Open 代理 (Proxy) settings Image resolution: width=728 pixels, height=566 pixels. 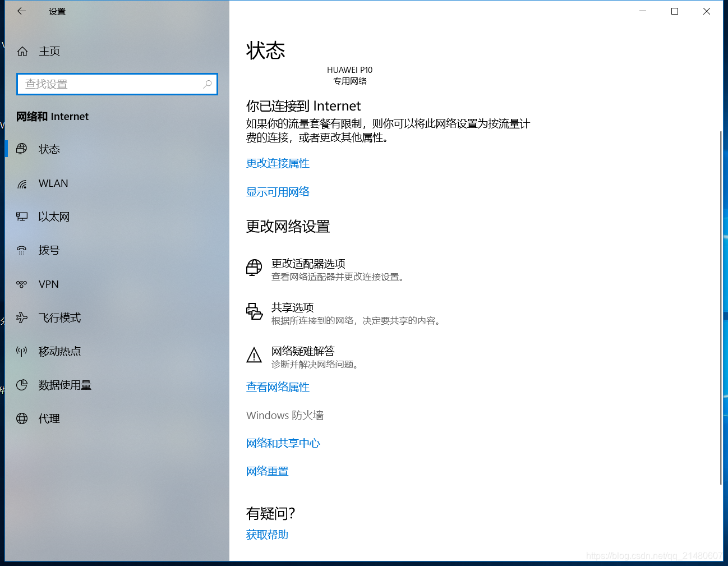[49, 418]
